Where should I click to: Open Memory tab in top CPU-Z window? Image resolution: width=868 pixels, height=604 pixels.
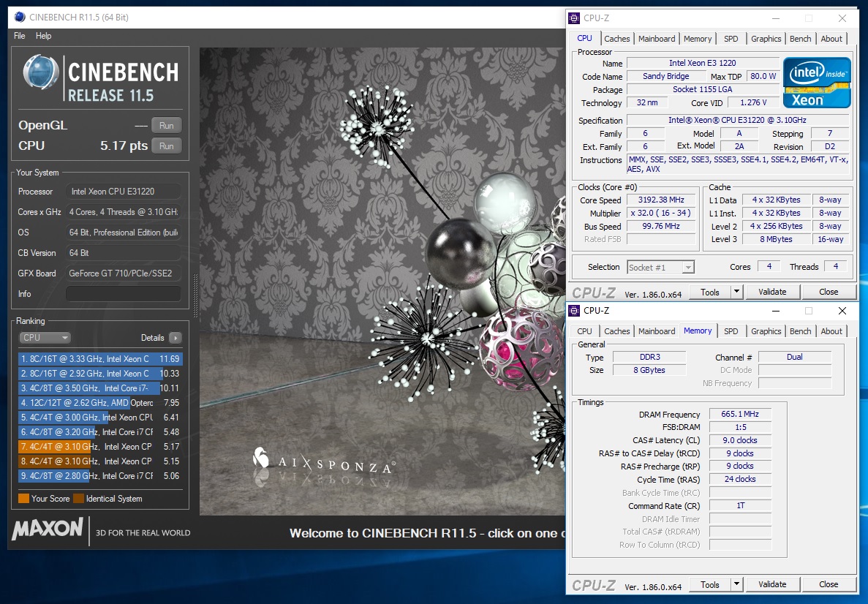698,39
